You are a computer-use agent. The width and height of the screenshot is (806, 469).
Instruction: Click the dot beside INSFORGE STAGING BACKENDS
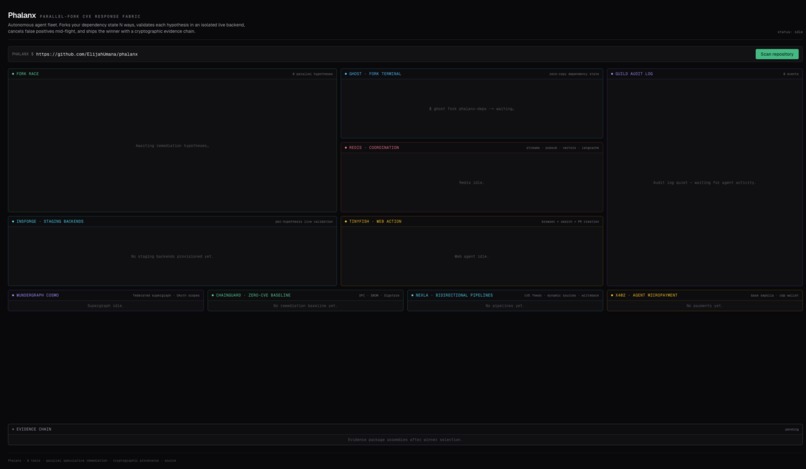pyautogui.click(x=13, y=221)
